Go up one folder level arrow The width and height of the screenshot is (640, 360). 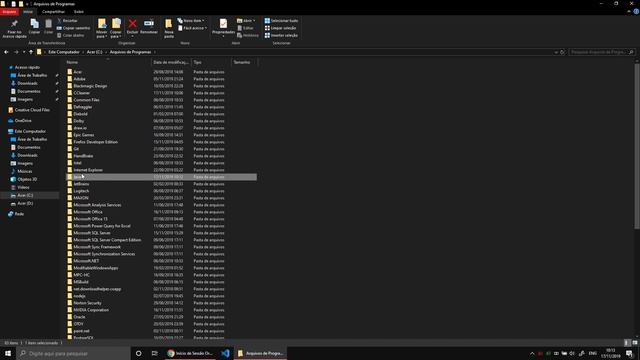coord(31,52)
